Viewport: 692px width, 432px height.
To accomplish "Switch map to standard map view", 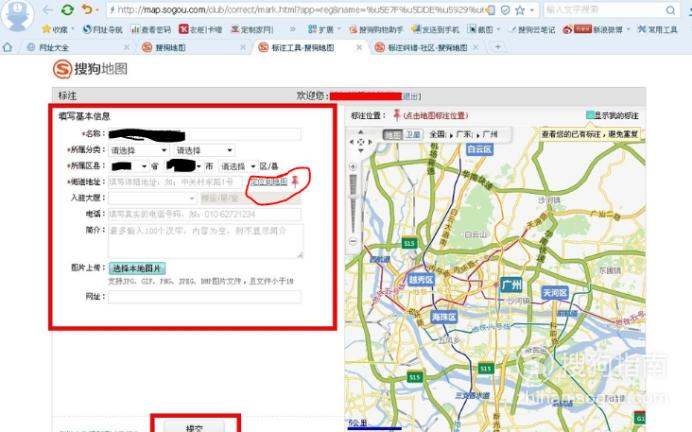I will point(393,134).
